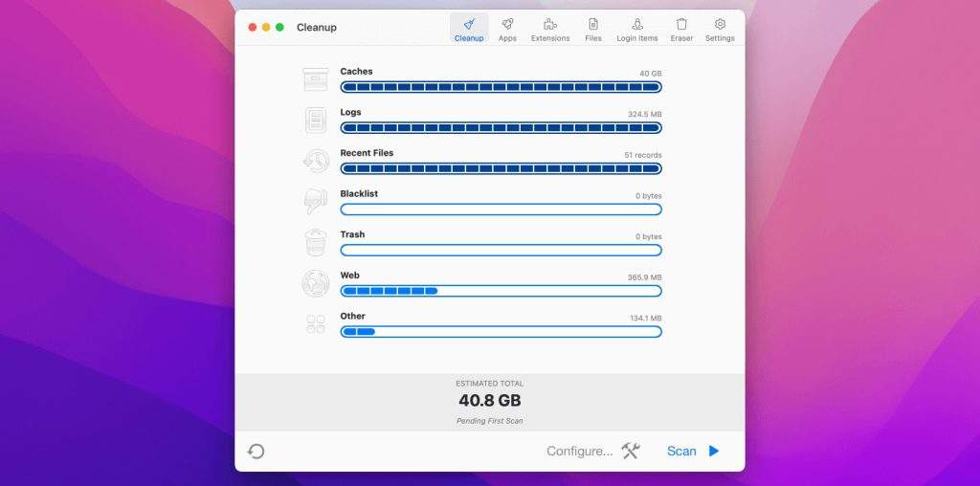Switch to the Apps tab
The height and width of the screenshot is (486, 980).
(x=507, y=29)
